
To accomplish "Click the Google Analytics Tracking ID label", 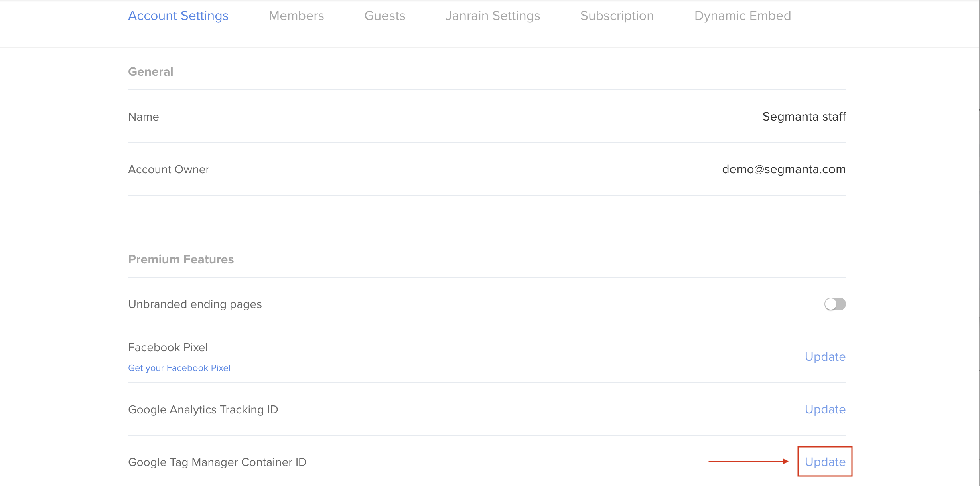I will coord(203,409).
